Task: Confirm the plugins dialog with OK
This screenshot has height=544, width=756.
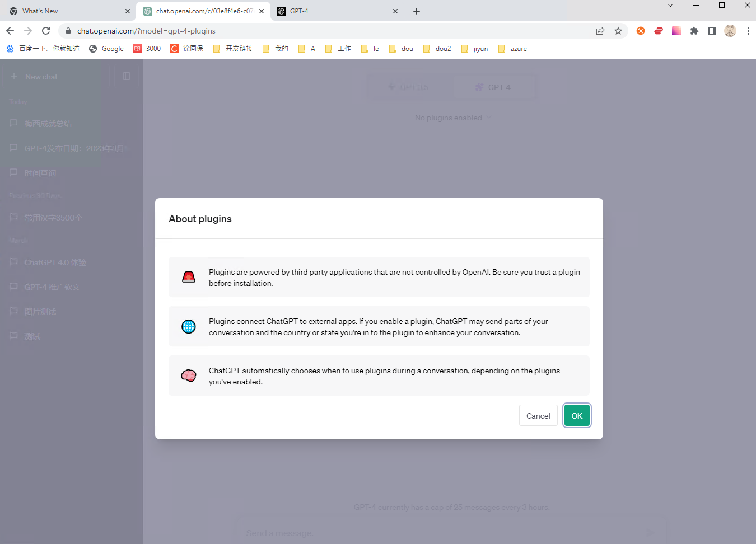Action: (x=577, y=416)
